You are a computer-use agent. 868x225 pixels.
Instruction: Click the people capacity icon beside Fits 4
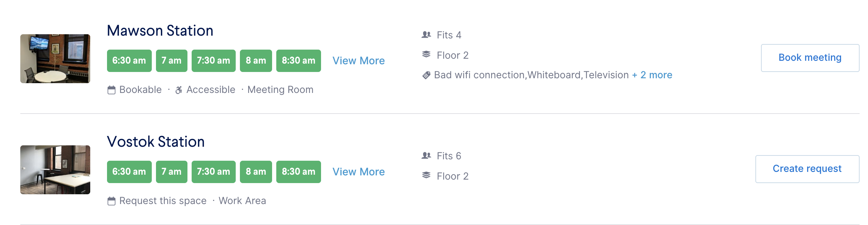click(426, 35)
